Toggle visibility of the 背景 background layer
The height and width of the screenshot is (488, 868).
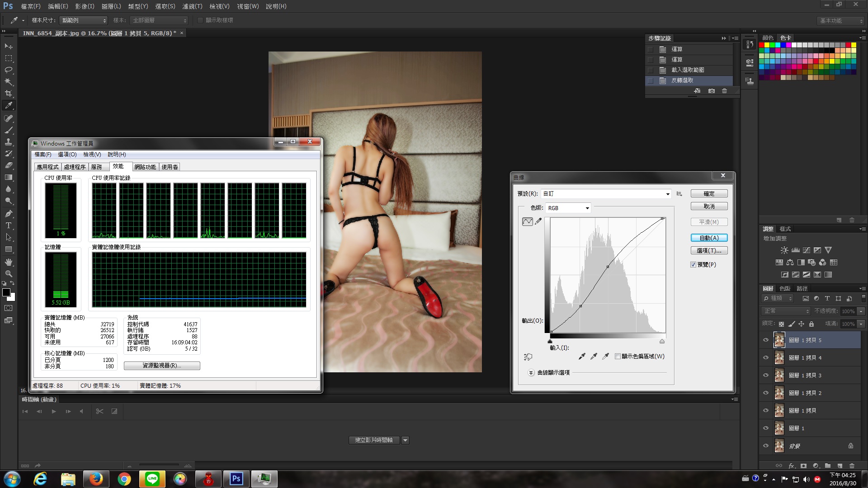(766, 446)
